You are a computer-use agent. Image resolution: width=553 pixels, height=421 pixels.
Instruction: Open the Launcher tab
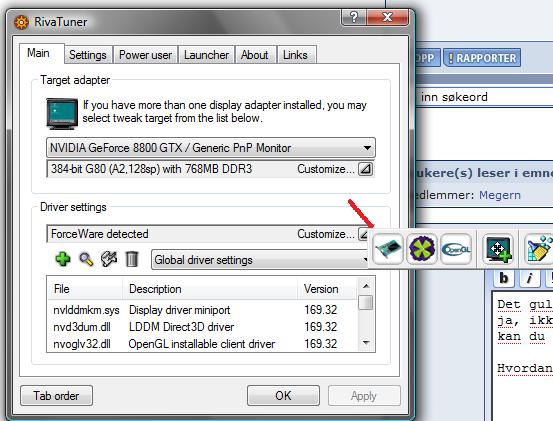[206, 55]
